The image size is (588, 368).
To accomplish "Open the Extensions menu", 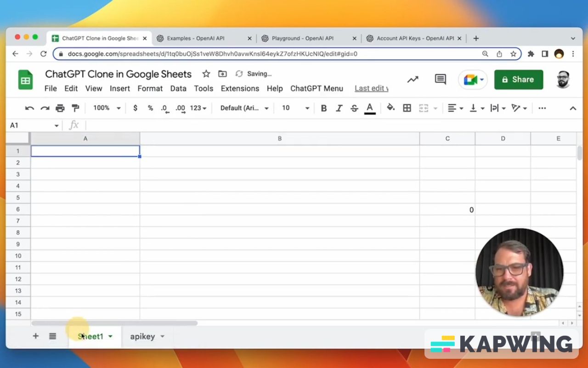I will 240,88.
